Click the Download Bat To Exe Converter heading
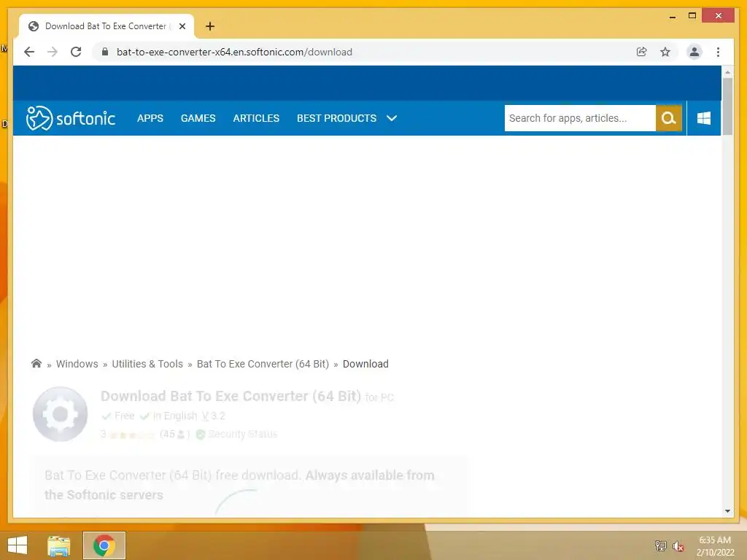Screen dimensions: 747x560 [231, 396]
